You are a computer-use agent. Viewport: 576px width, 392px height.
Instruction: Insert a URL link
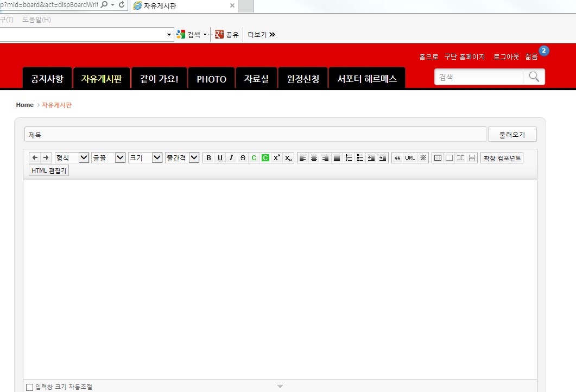click(409, 157)
